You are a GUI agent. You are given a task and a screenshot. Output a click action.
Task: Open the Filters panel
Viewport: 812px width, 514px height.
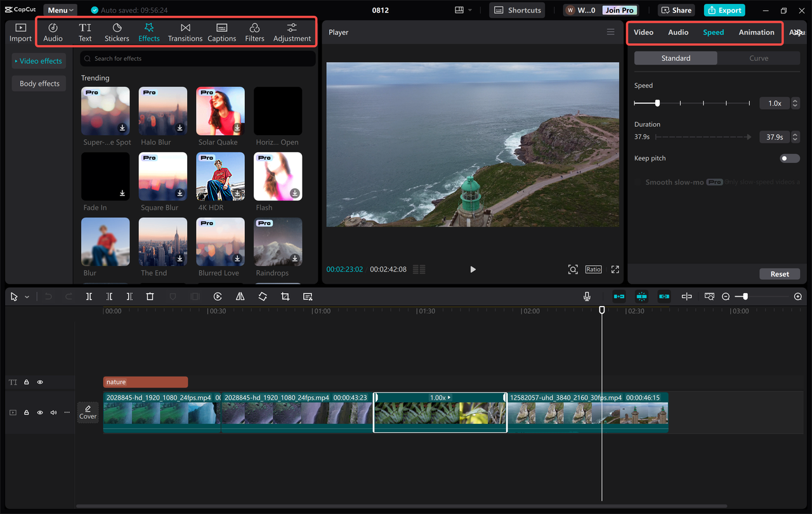coord(254,32)
